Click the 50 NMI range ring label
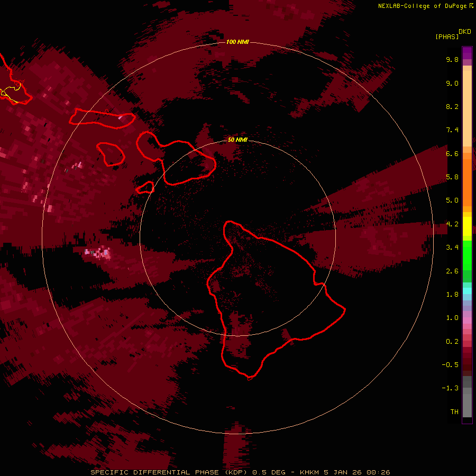476x476 pixels. click(x=237, y=140)
